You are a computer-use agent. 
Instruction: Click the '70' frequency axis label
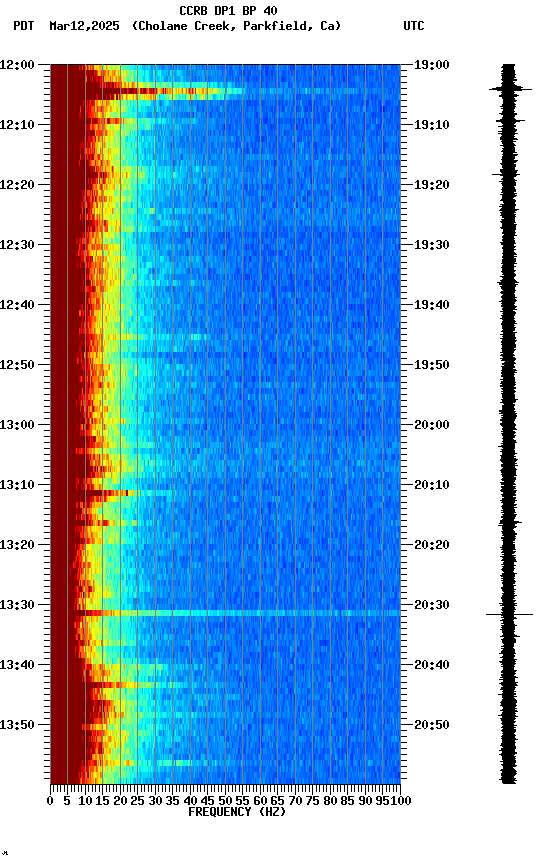295,801
